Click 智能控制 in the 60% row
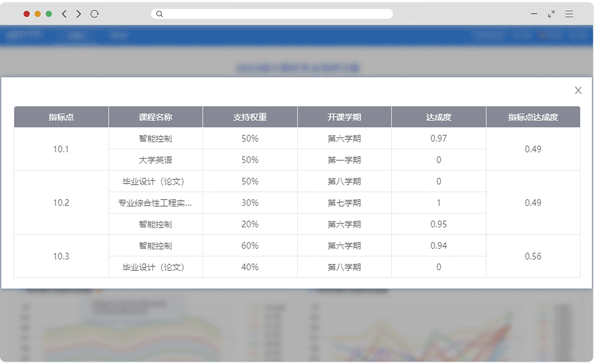Viewport: 600px width, 364px height. pyautogui.click(x=155, y=246)
